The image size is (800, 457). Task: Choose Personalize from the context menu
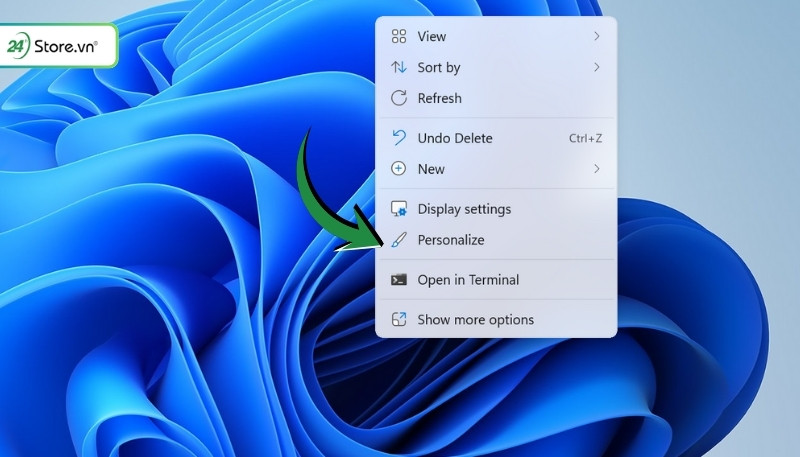point(451,240)
